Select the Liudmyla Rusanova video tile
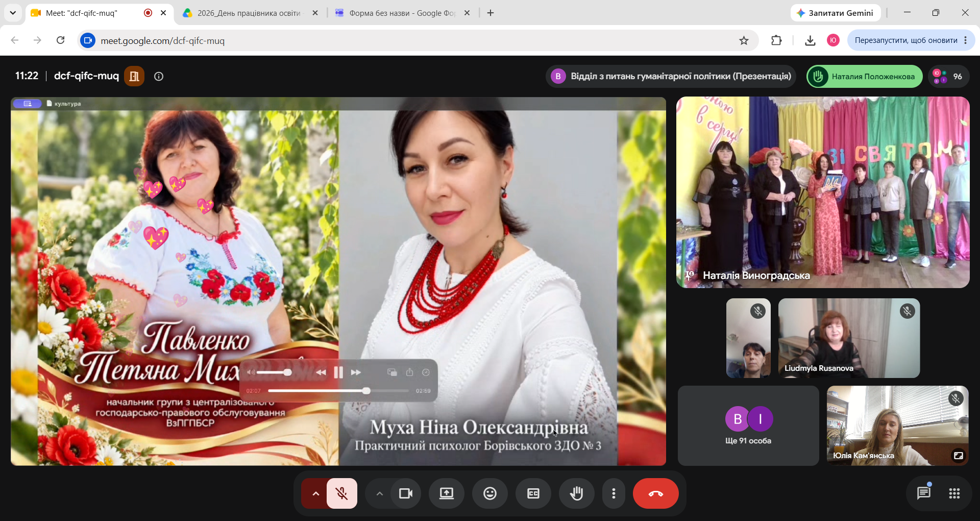Image resolution: width=980 pixels, height=521 pixels. 849,338
